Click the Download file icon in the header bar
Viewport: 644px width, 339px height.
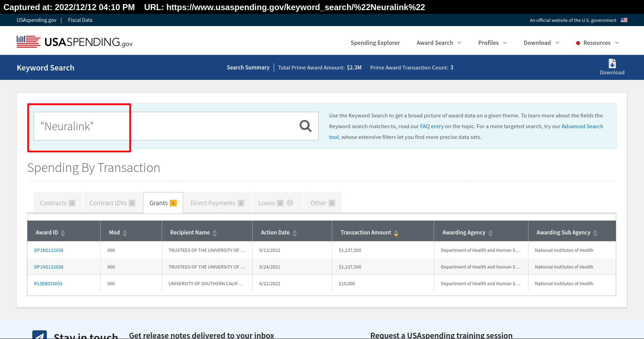[x=612, y=63]
